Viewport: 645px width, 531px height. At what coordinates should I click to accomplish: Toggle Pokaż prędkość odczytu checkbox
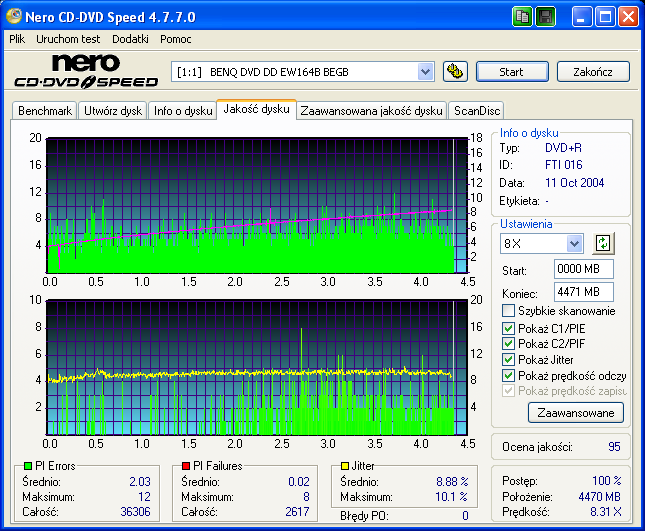pos(508,376)
